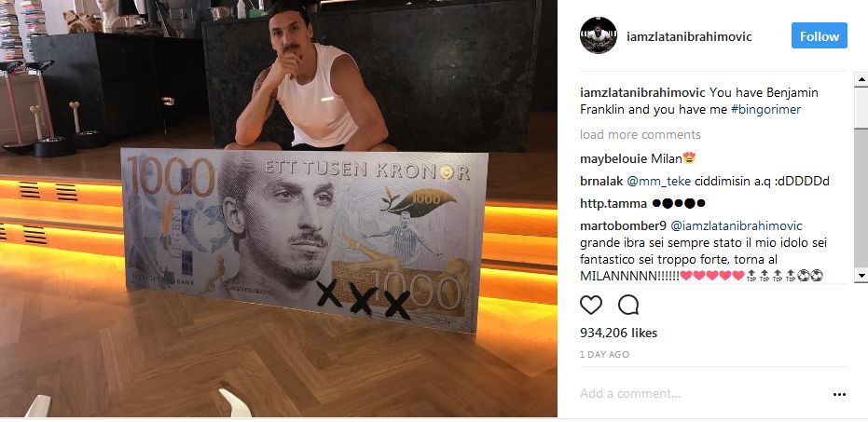
Task: View the 934,206 likes list
Action: 618,333
